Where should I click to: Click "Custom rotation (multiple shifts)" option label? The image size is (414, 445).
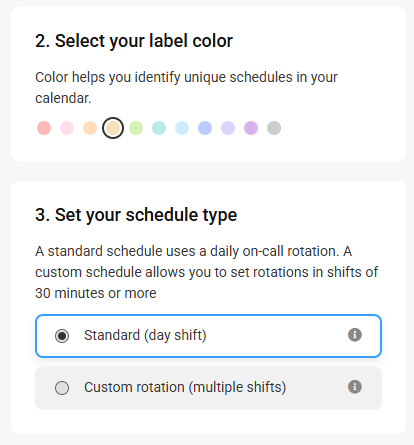click(x=185, y=387)
